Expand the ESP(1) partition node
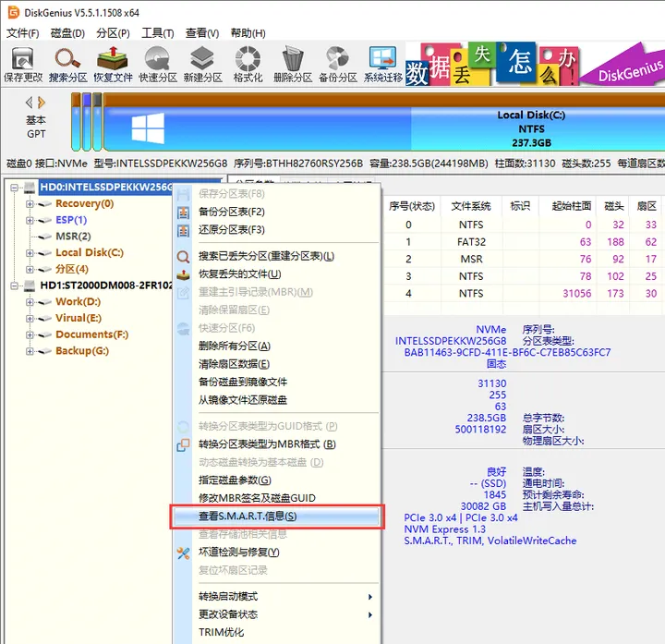Viewport: 665px width, 644px height. (x=30, y=220)
